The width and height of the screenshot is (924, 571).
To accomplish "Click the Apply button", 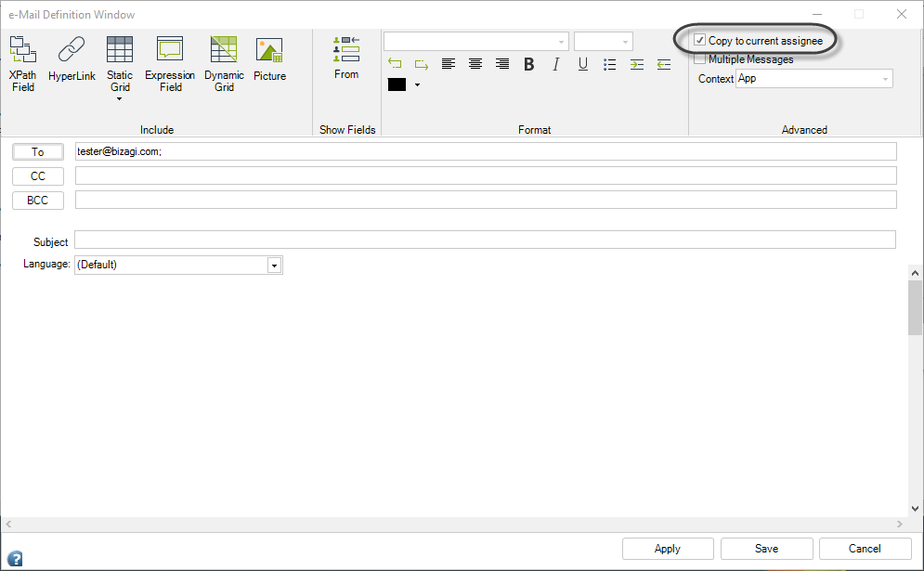I will (668, 549).
